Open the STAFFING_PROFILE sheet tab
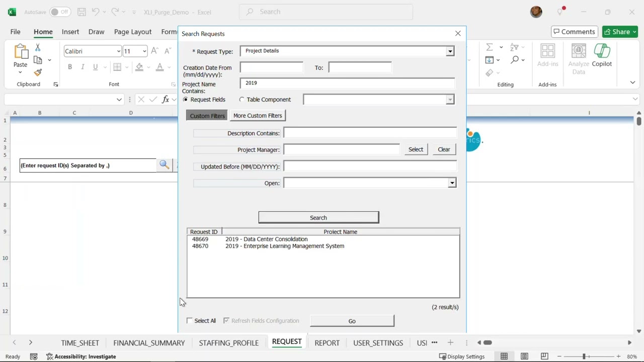 click(229, 343)
